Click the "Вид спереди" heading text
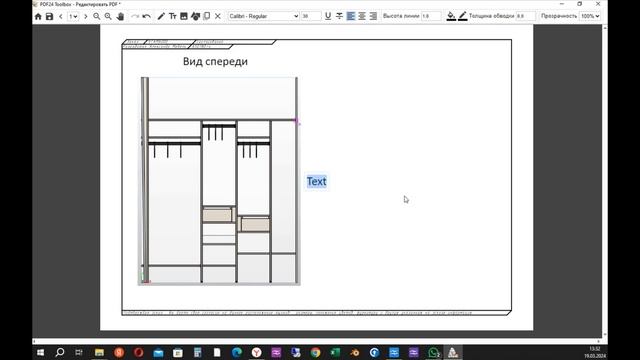Image resolution: width=640 pixels, height=360 pixels. (215, 61)
